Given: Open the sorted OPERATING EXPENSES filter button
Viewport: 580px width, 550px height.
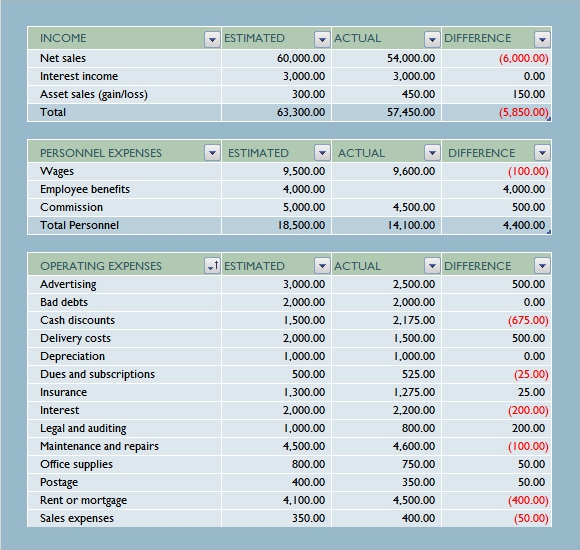Looking at the screenshot, I should tap(212, 266).
